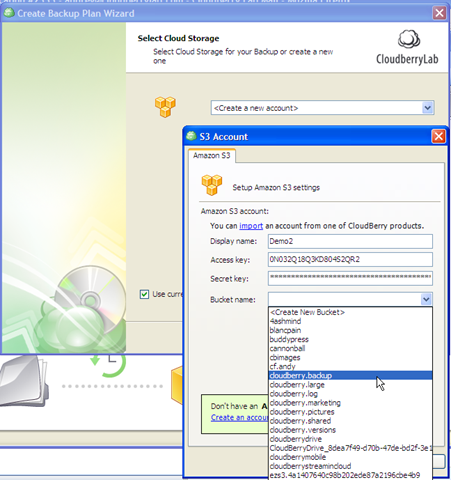The width and height of the screenshot is (451, 480).
Task: Choose the 'cloudberrymobile' bucket
Action: point(350,457)
